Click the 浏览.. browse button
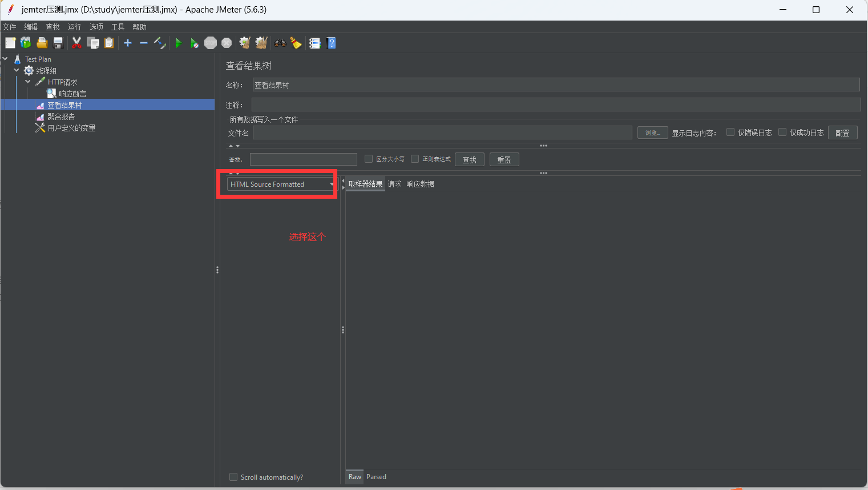 tap(653, 132)
